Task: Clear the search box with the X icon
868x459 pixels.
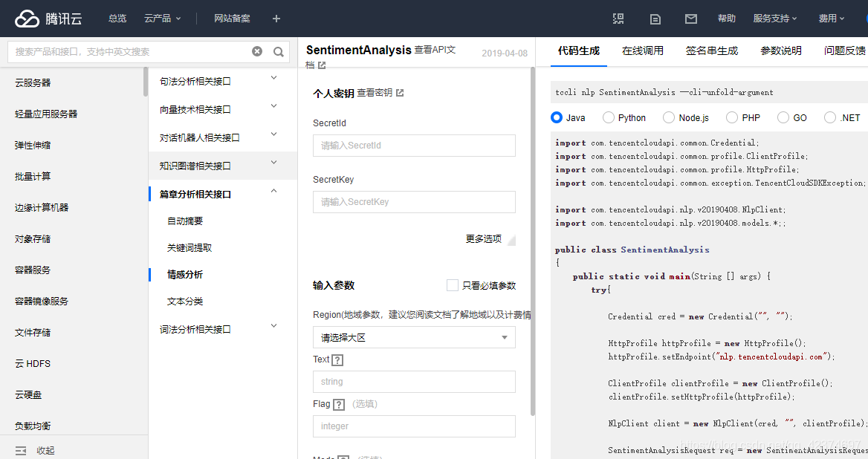Action: [x=257, y=51]
